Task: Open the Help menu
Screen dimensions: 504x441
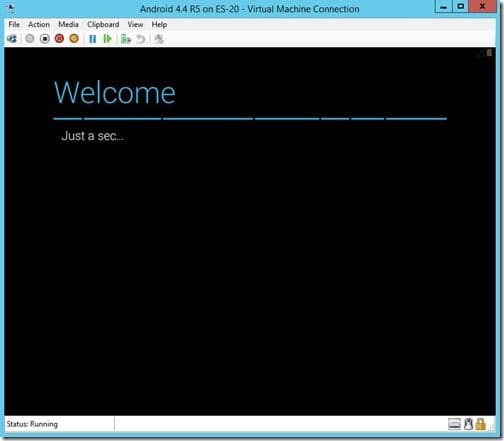Action: click(x=159, y=25)
